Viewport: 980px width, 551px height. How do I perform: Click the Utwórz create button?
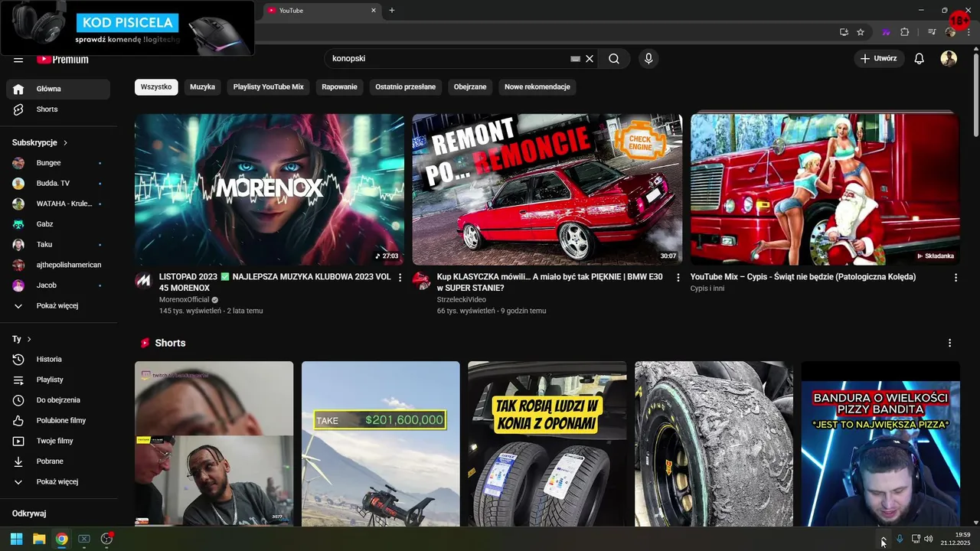coord(879,58)
